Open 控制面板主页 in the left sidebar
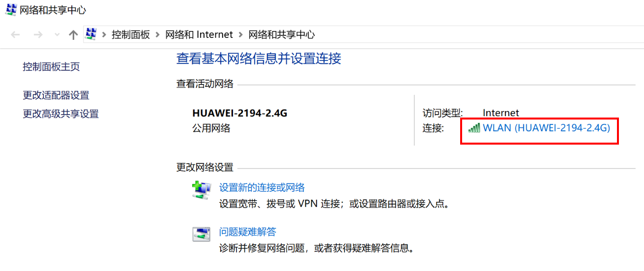Viewport: 644px width, 271px height. click(51, 67)
